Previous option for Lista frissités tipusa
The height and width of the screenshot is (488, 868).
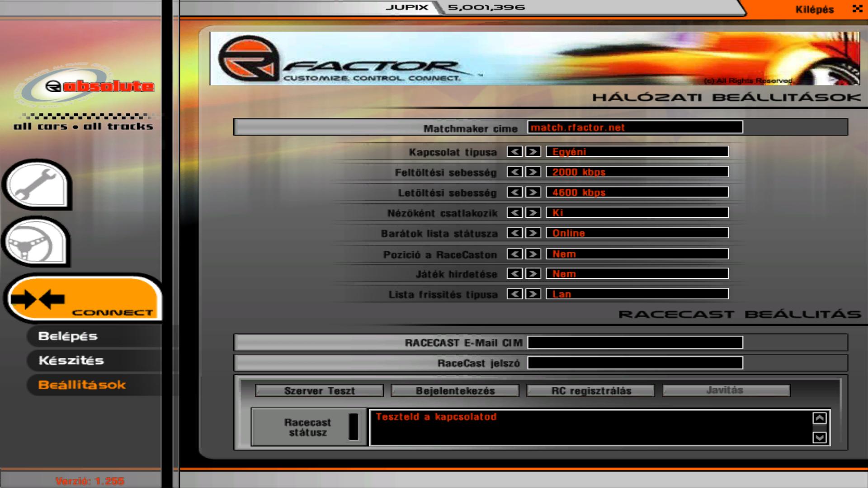coord(514,294)
